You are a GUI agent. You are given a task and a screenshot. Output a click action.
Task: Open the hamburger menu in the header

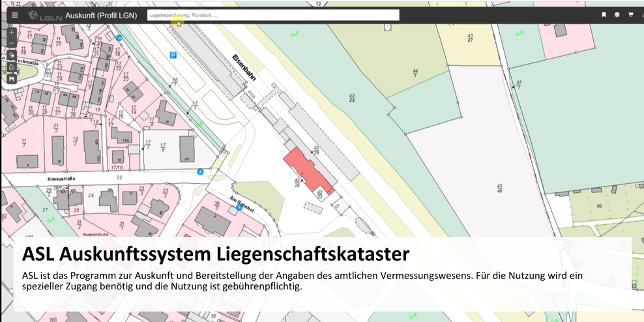coord(15,16)
